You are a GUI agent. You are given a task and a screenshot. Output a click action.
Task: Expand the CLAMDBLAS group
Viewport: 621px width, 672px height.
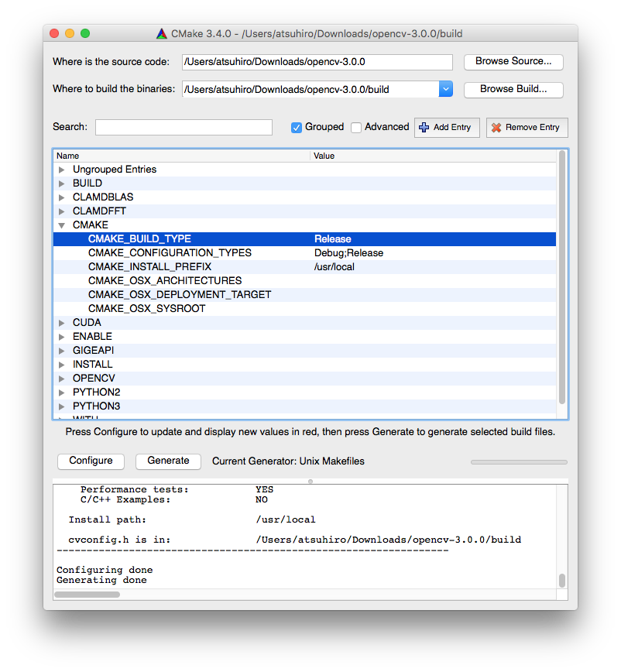point(62,197)
